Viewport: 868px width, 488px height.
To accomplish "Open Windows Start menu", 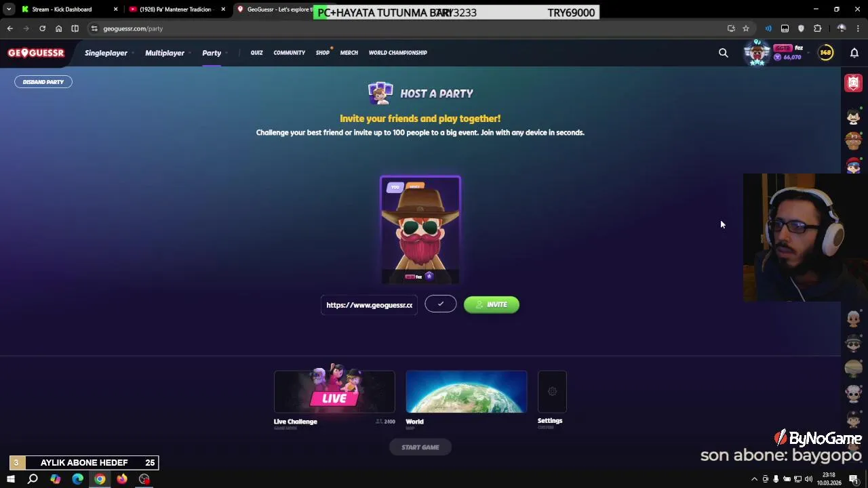I will coord(10,479).
